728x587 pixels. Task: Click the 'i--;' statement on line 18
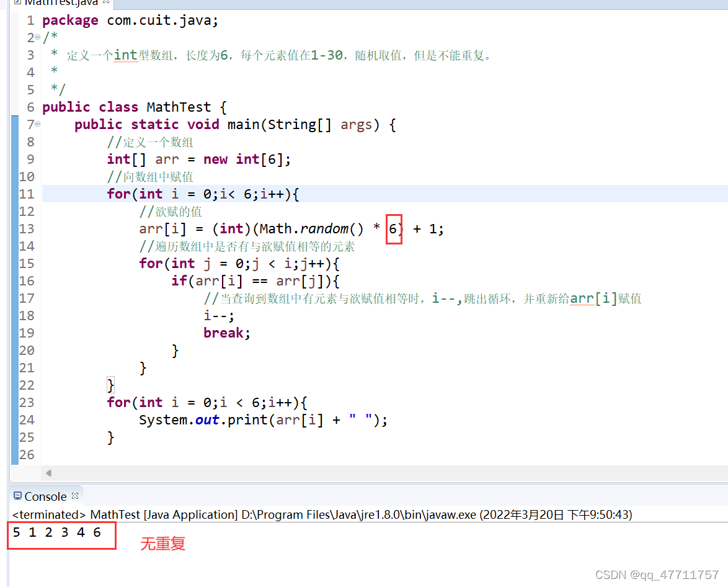219,316
